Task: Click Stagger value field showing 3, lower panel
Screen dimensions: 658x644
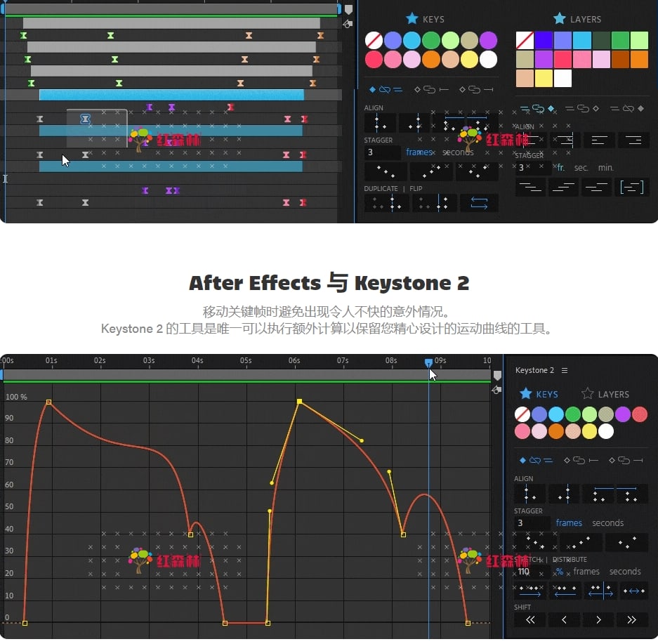Action: [x=532, y=523]
